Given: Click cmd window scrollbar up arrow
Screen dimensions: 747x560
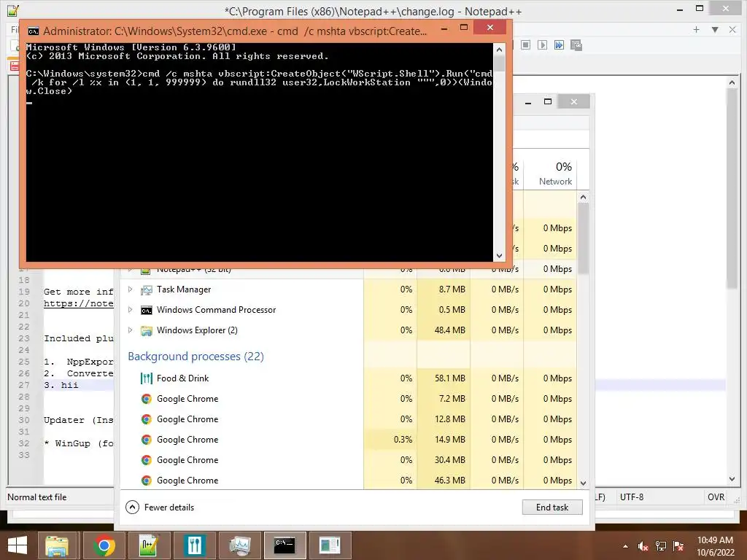Looking at the screenshot, I should pyautogui.click(x=499, y=49).
